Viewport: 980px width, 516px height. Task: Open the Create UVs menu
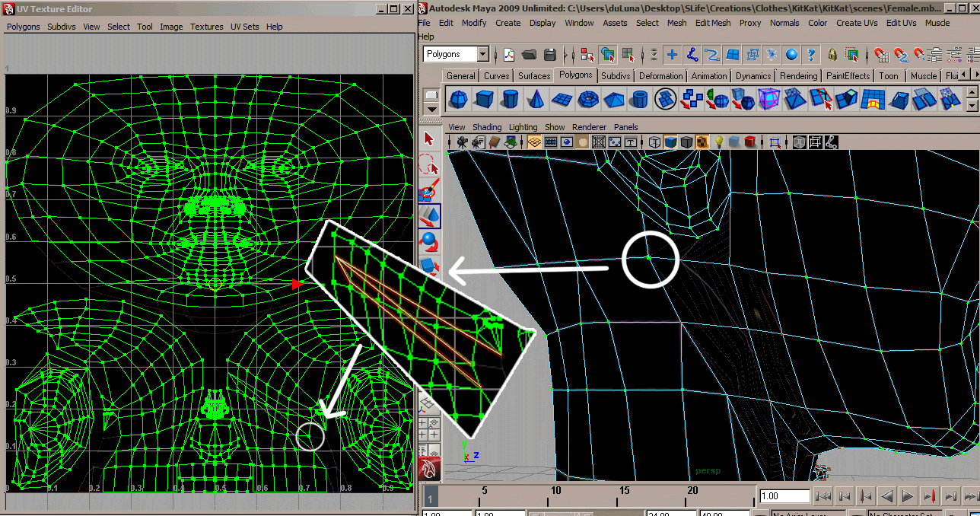click(x=857, y=23)
